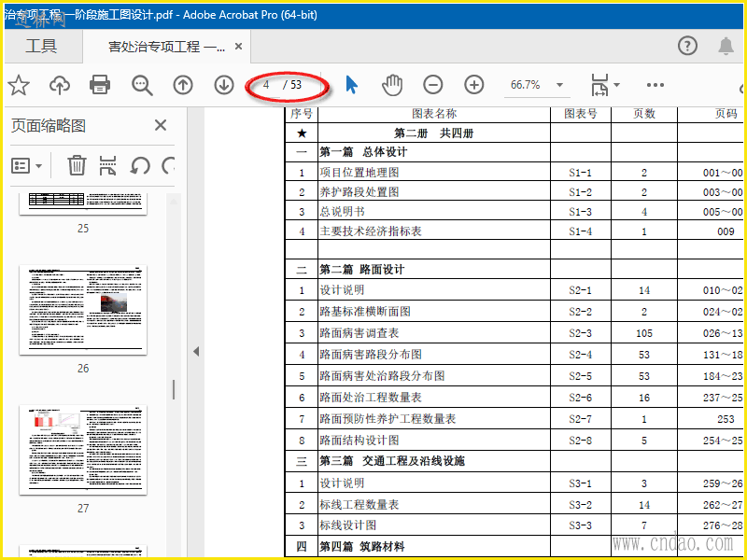Viewport: 747px width, 560px height.
Task: Zoom in with the plus button
Action: [474, 85]
